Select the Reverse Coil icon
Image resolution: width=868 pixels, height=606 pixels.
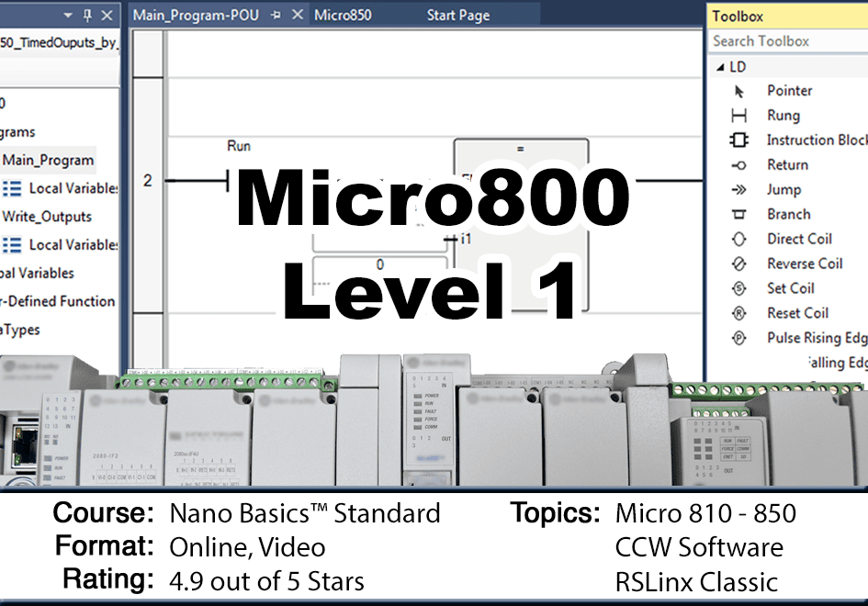[739, 264]
